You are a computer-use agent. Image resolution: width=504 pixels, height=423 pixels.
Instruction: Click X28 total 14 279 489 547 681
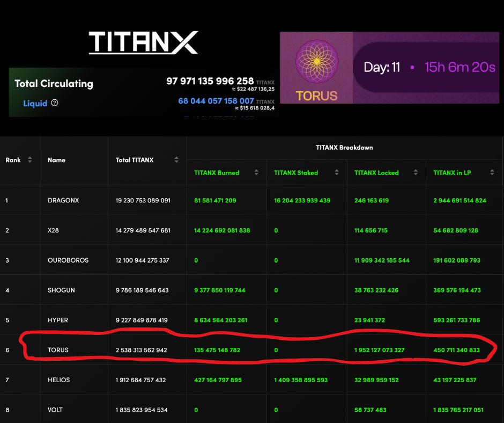point(143,230)
